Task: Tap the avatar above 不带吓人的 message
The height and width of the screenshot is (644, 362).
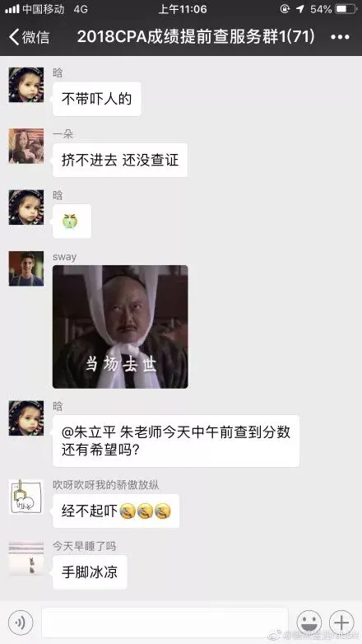Action: click(x=26, y=85)
